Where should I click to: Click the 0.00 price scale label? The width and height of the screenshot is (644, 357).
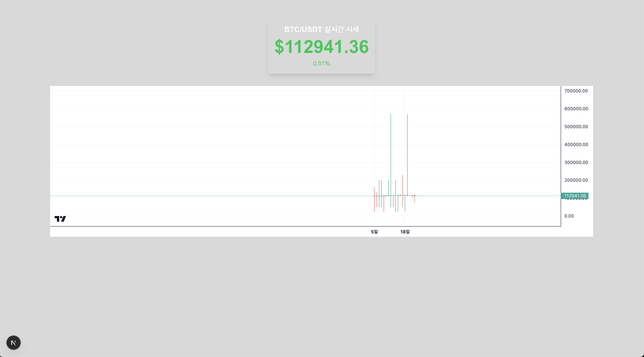pyautogui.click(x=569, y=216)
